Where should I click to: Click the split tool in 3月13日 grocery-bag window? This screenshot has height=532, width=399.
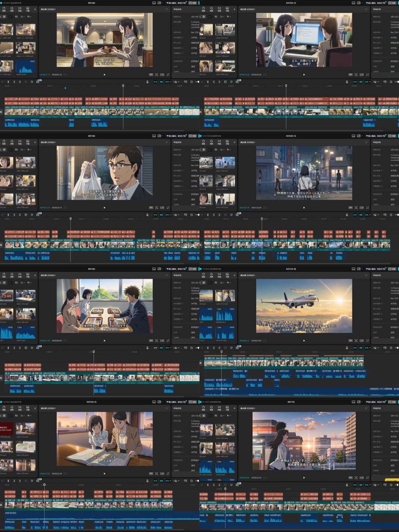[8, 215]
